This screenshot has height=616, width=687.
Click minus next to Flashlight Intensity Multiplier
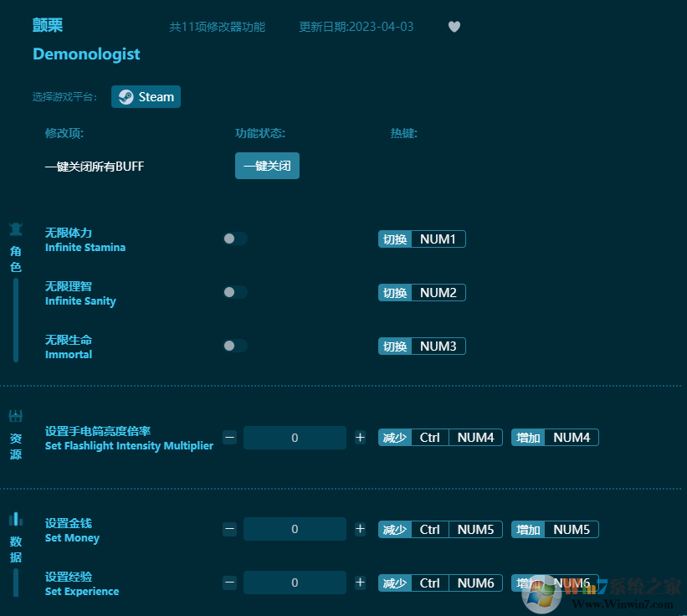pos(229,436)
